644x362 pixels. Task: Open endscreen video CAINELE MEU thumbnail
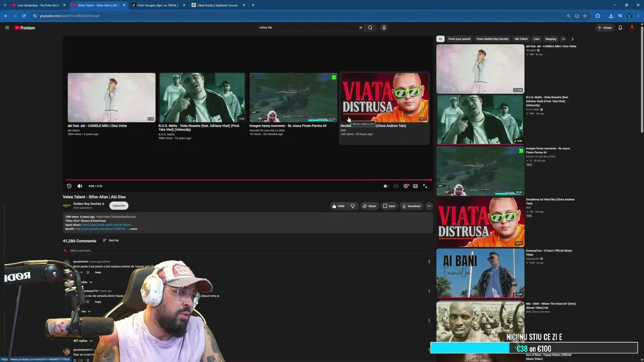coord(112,98)
